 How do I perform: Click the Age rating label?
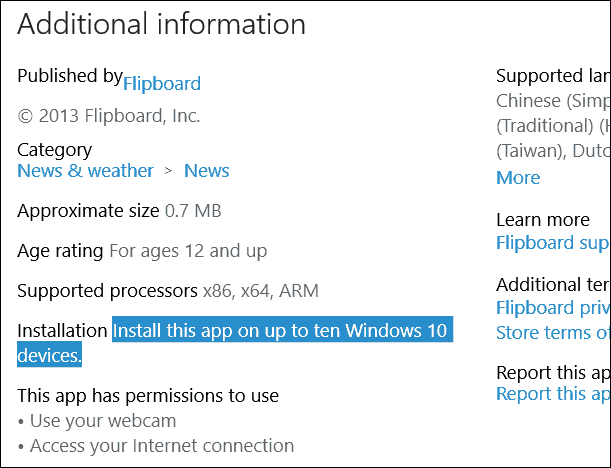(x=60, y=251)
